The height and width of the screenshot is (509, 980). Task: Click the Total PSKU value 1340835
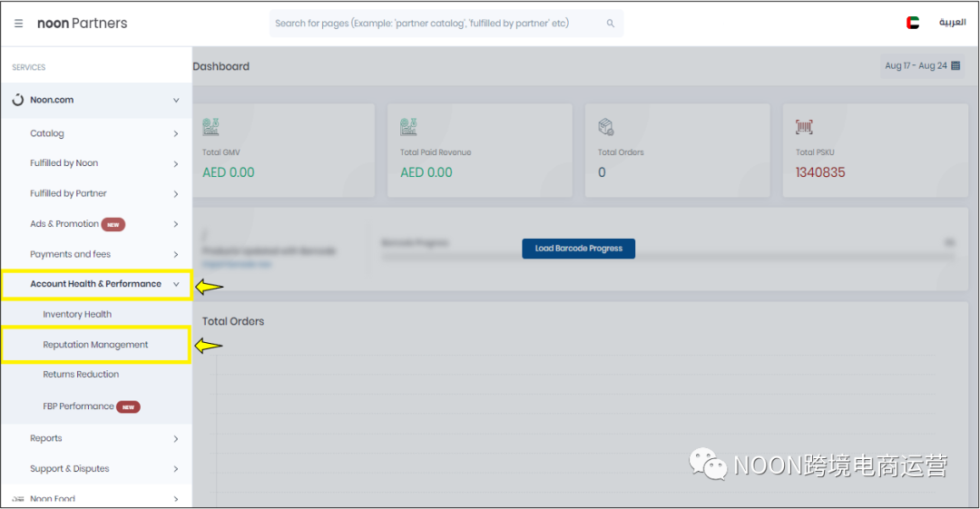pyautogui.click(x=820, y=172)
